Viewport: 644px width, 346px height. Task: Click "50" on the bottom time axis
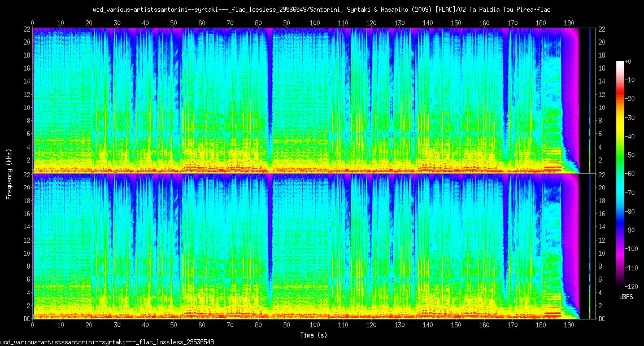tap(174, 325)
